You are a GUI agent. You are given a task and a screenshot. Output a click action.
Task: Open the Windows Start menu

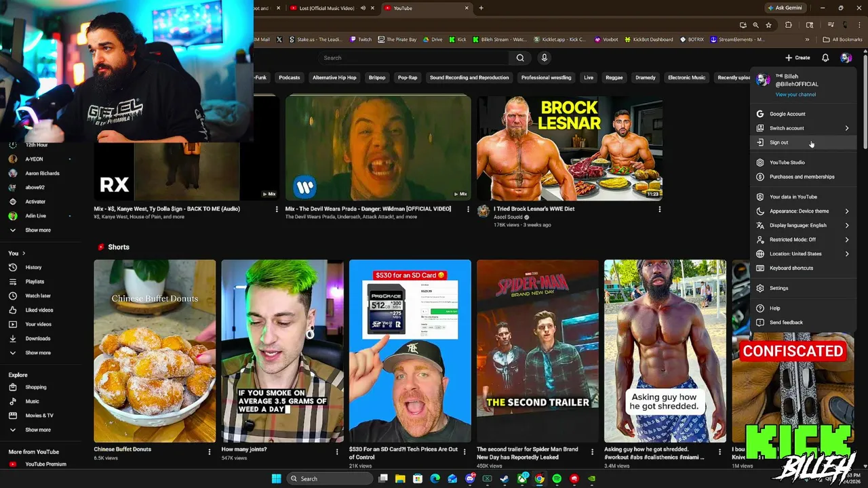tap(276, 479)
